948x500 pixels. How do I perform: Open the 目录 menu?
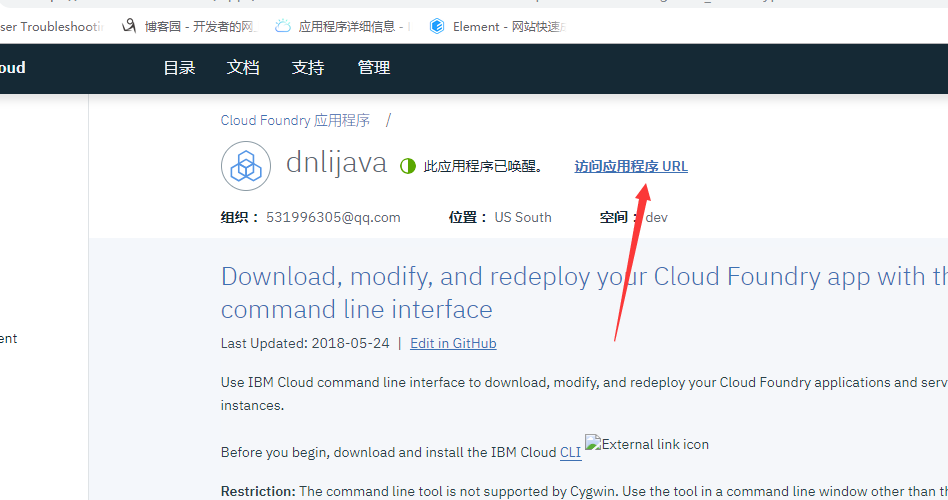click(180, 68)
